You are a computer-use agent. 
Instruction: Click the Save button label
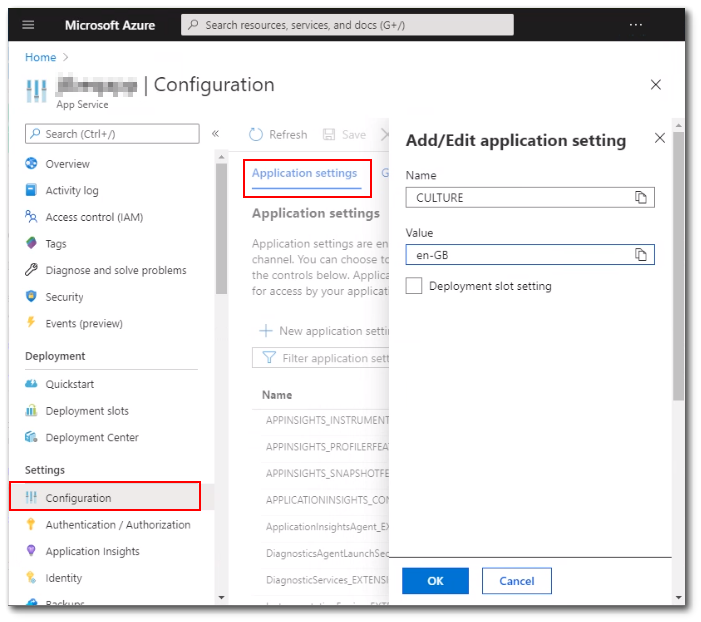354,135
